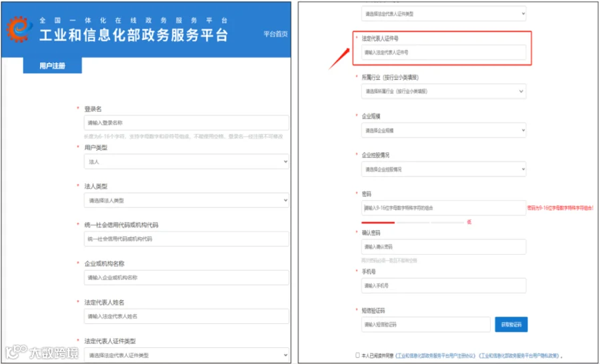
Task: Click the 法定代表人姓名 input field
Action: point(187,316)
